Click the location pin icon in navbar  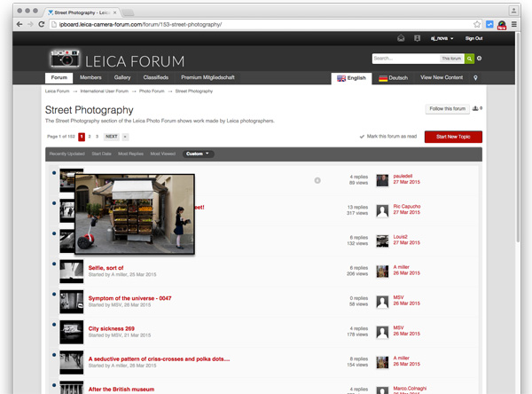pyautogui.click(x=475, y=78)
